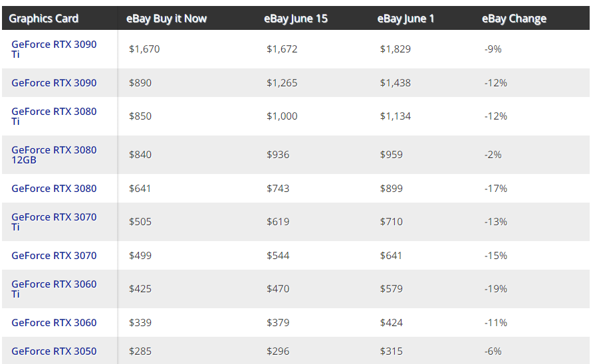Open the GeForce RTX 3060 link
Screen dimensions: 591x364
(x=54, y=323)
